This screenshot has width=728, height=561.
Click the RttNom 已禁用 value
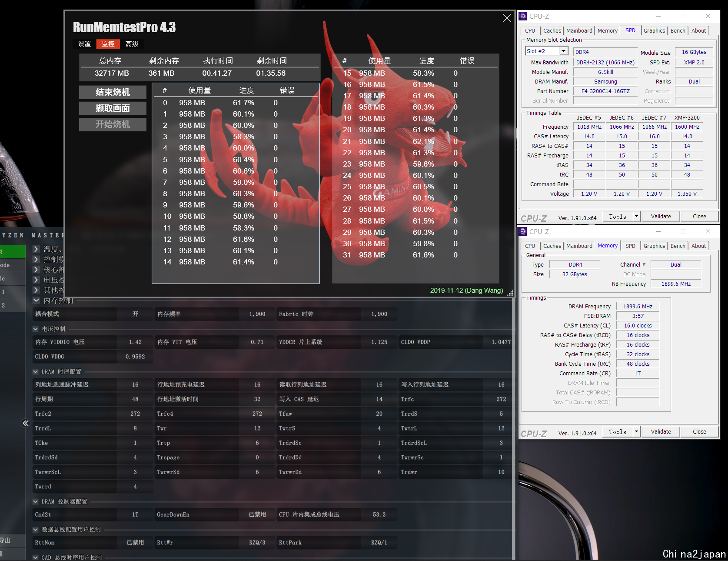(135, 543)
